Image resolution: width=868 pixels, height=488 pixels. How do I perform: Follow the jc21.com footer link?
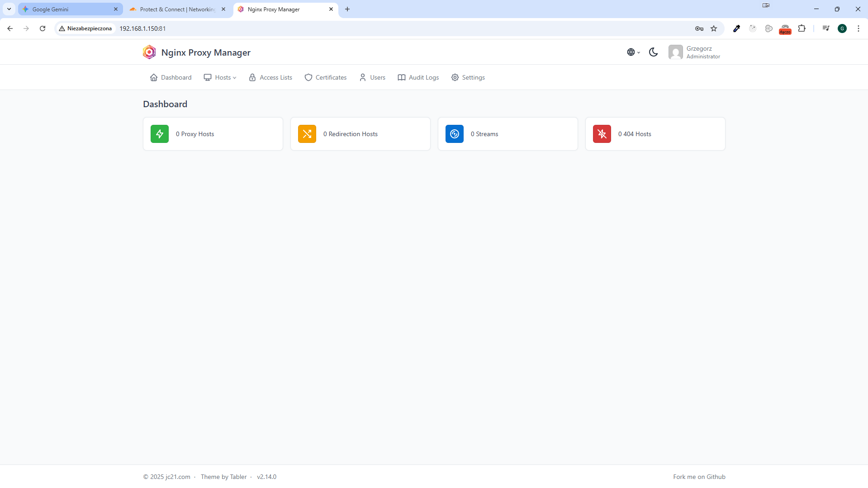coord(178,477)
